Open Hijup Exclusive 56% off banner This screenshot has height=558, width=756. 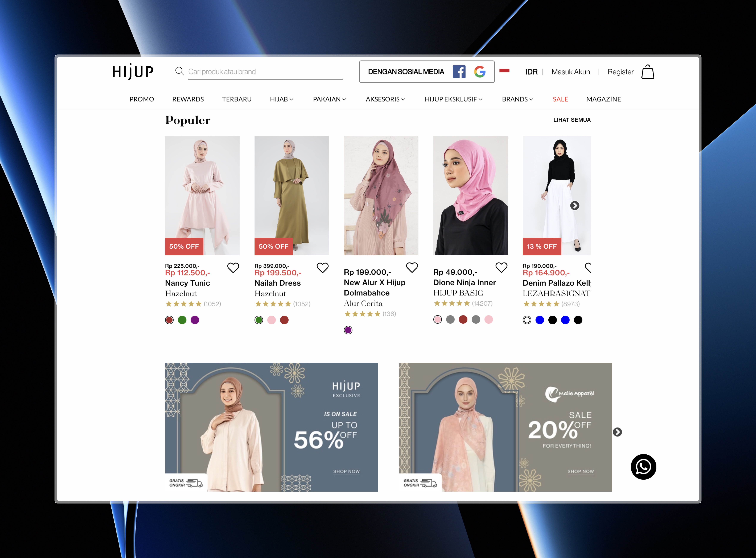point(271,427)
